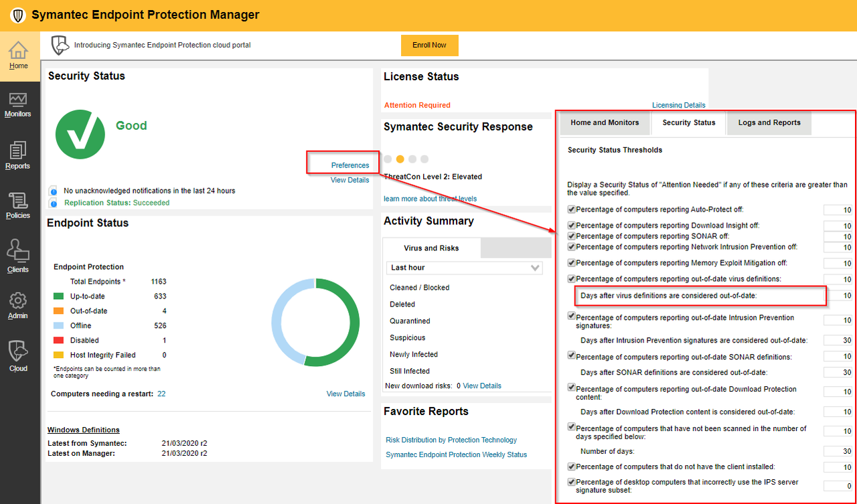Click the red Disabled legend swatch
The width and height of the screenshot is (857, 504).
click(58, 340)
